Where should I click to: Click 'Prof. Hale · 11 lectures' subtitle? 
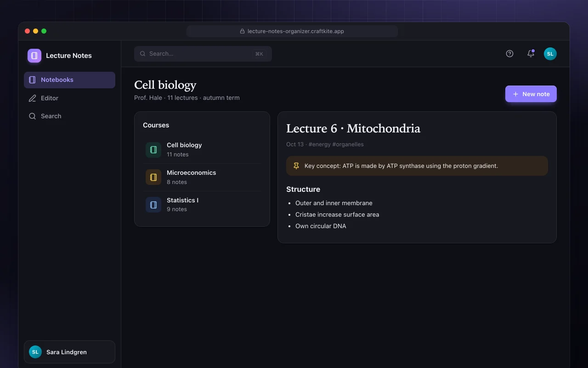pos(166,98)
